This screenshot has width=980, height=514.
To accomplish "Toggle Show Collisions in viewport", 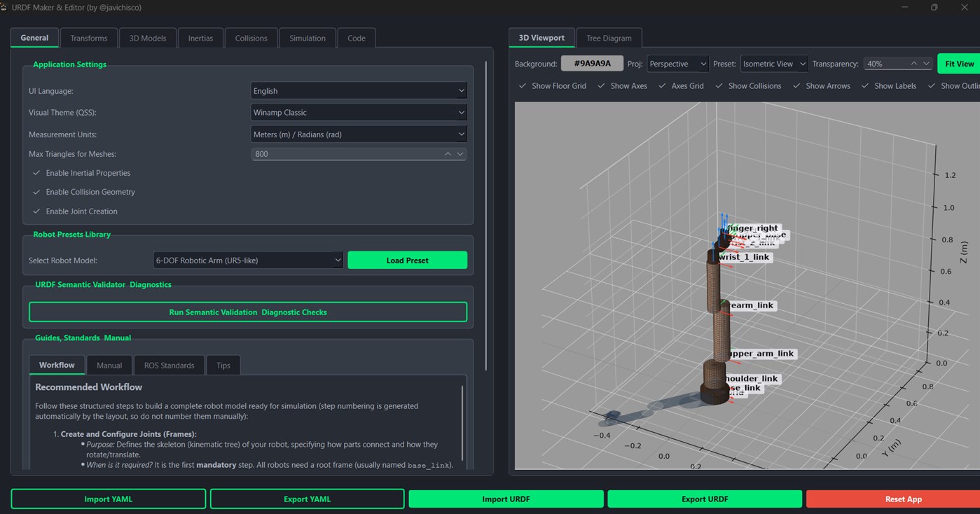I will tap(719, 86).
